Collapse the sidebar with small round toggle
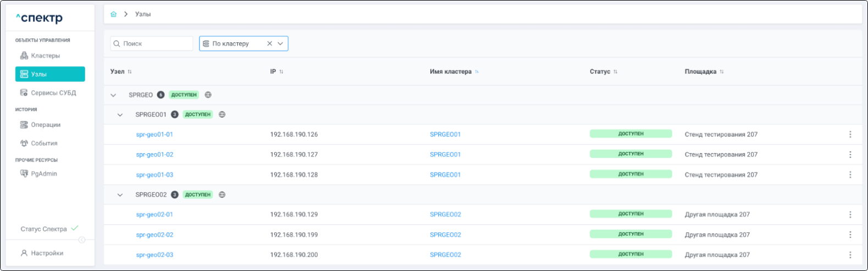Viewport: 868px width, 271px height. 82,240
